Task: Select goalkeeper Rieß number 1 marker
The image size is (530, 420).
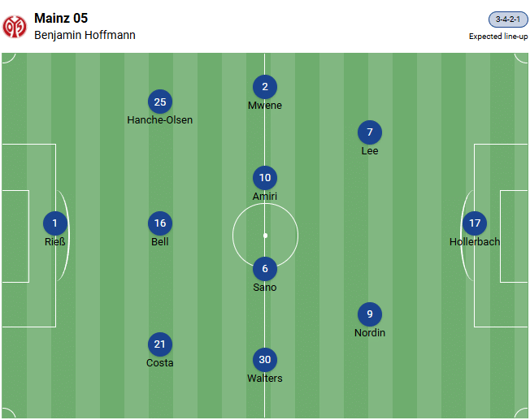Action: coord(55,223)
